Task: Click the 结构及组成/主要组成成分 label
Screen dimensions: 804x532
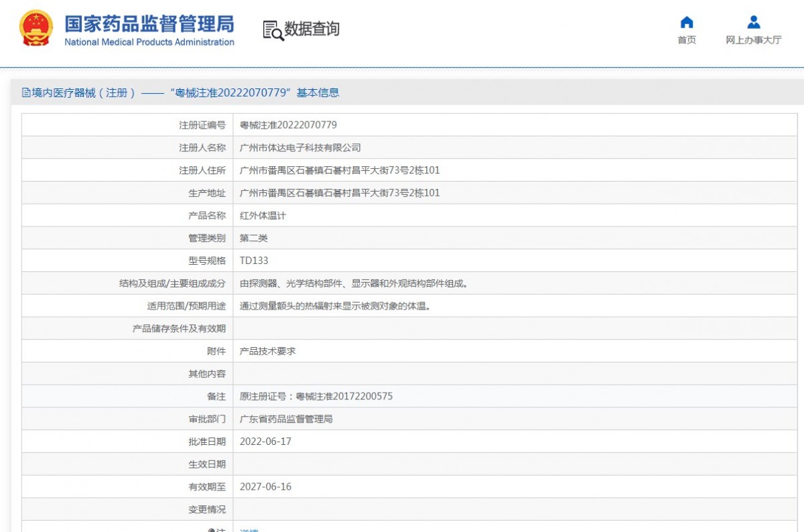Action: (172, 283)
